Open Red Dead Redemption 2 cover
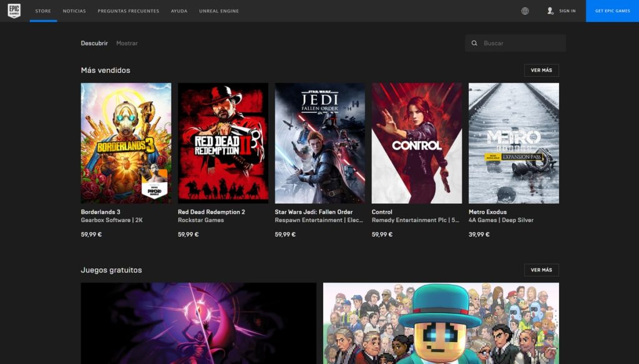Image resolution: width=639 pixels, height=364 pixels. [223, 143]
